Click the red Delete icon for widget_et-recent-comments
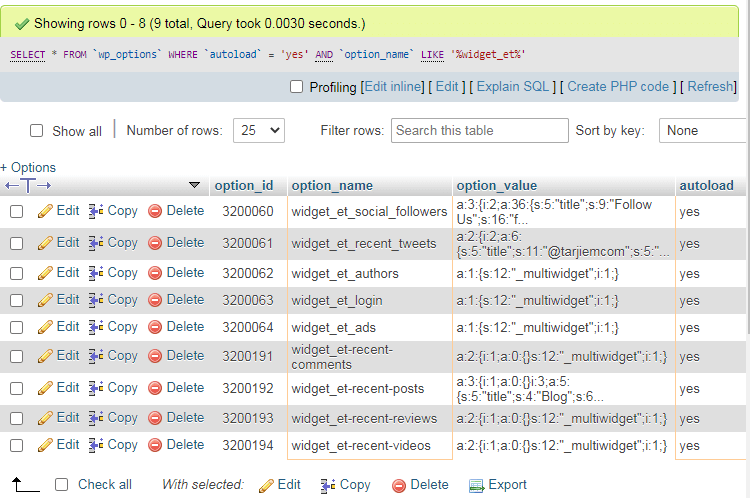 pos(155,356)
